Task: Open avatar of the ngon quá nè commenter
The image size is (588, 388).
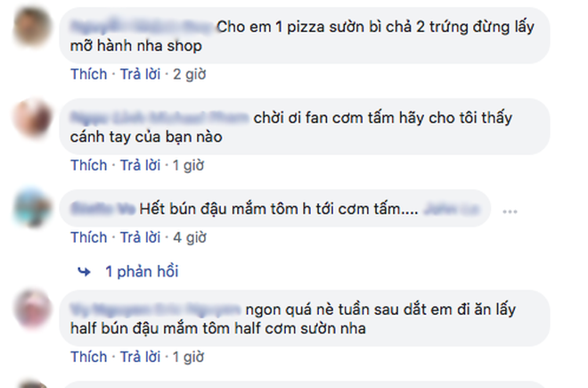Action: 32,309
